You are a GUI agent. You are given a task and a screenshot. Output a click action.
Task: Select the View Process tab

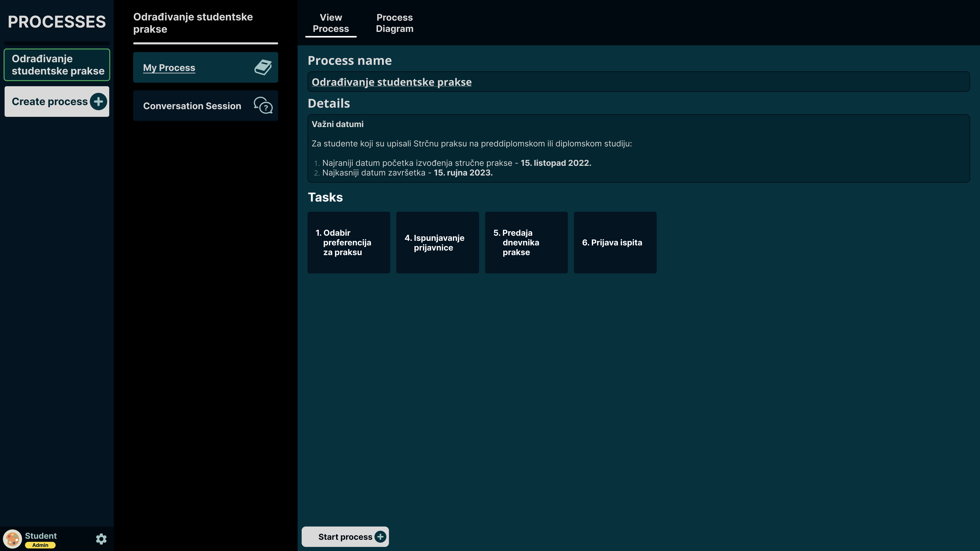click(330, 23)
